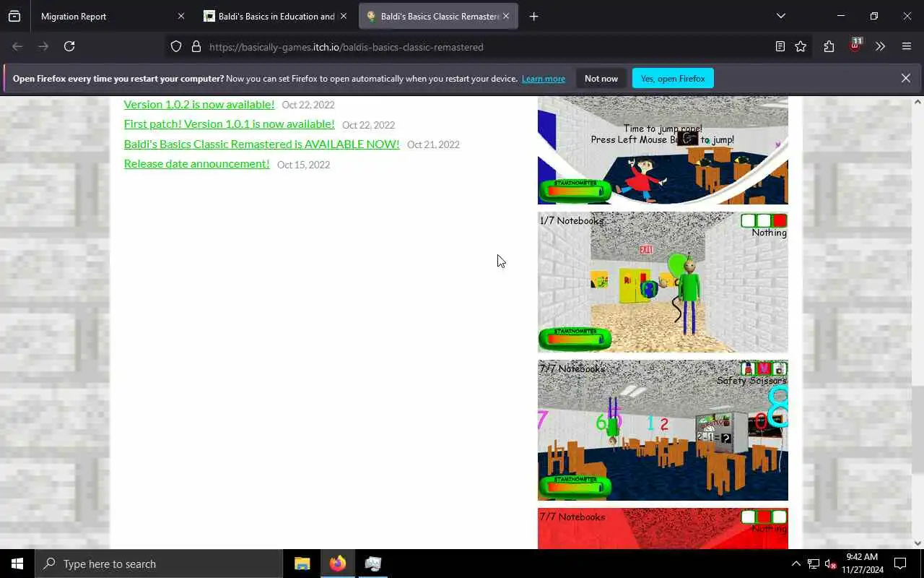Open taskbar clock and date
The height and width of the screenshot is (578, 924).
[862, 564]
